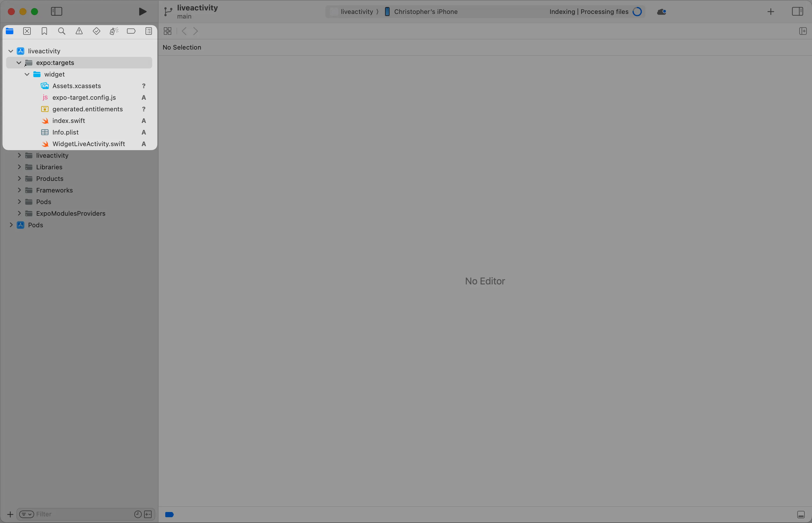Open the Project navigator
This screenshot has width=812, height=523.
[10, 31]
